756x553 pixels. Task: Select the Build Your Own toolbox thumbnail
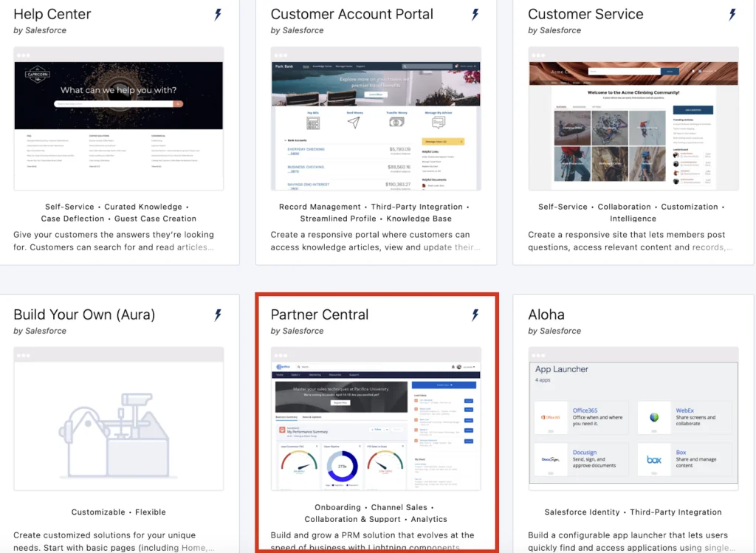click(119, 419)
